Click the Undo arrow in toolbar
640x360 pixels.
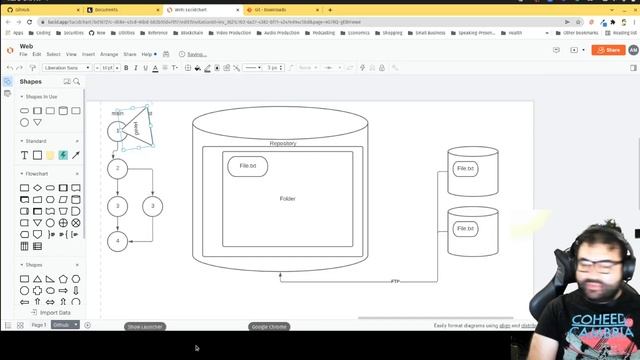coord(10,68)
